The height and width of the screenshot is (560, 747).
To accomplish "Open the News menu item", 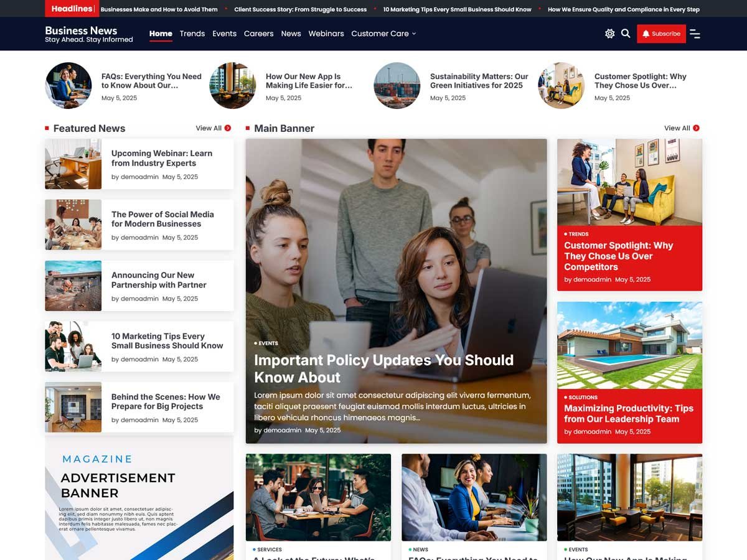I will (291, 34).
